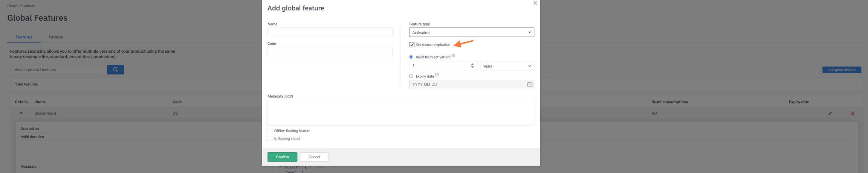Click into the Name input field
This screenshot has height=173, width=868.
click(330, 32)
